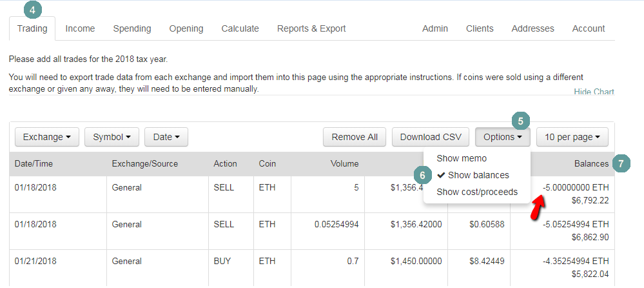
Task: Open the Addresses page
Action: (x=532, y=28)
